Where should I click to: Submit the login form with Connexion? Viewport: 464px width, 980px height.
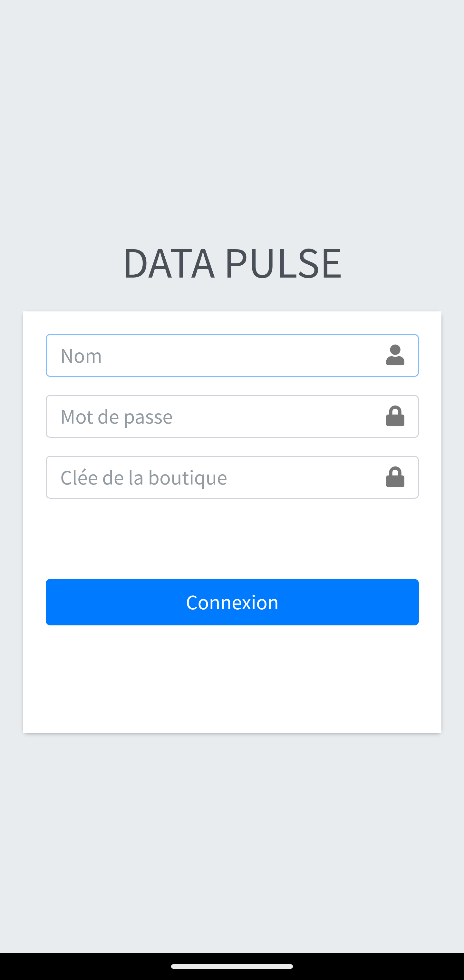(232, 602)
